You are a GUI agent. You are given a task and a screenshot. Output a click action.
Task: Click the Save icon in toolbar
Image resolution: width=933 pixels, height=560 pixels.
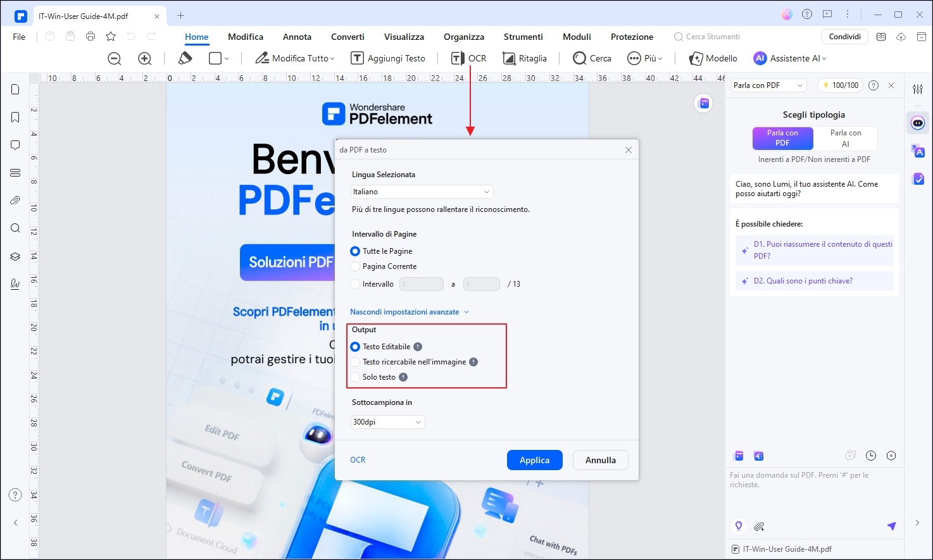click(50, 37)
